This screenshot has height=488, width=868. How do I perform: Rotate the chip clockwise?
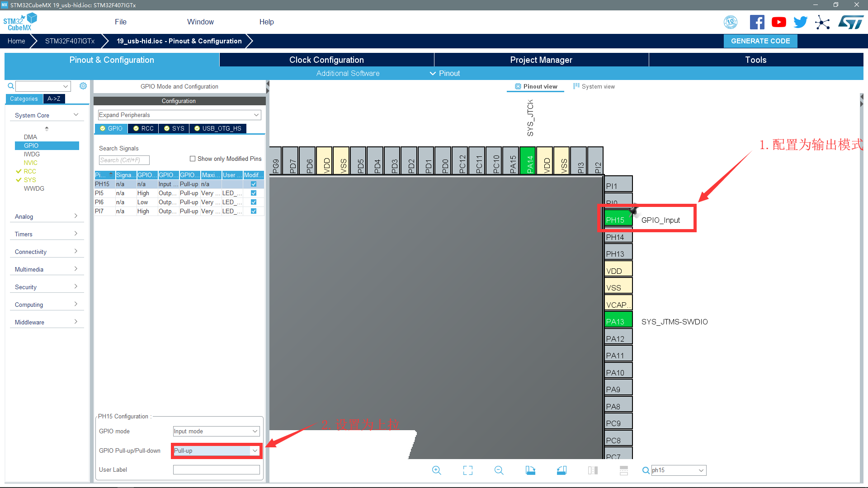pos(530,470)
